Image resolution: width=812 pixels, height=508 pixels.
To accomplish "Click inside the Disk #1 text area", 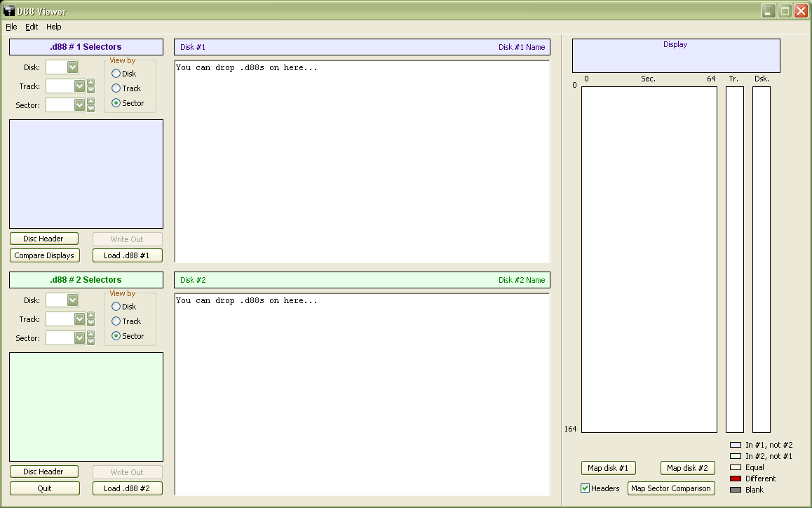I will pyautogui.click(x=362, y=161).
